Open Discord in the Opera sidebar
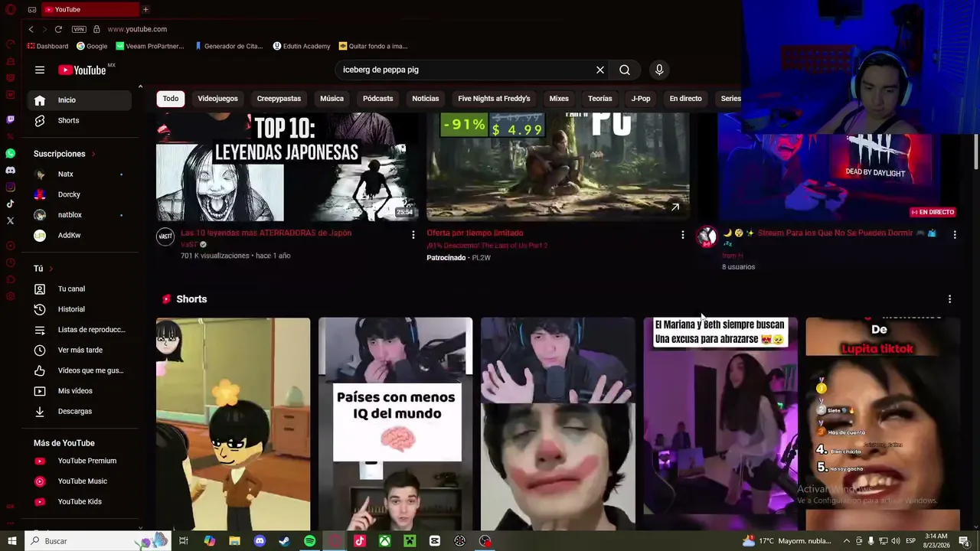Image resolution: width=980 pixels, height=551 pixels. click(10, 170)
